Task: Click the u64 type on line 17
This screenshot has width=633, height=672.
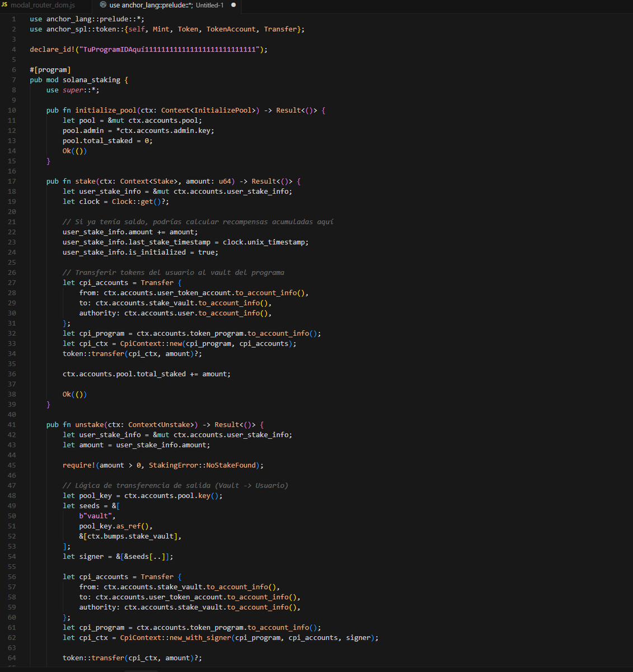Action: [x=225, y=181]
